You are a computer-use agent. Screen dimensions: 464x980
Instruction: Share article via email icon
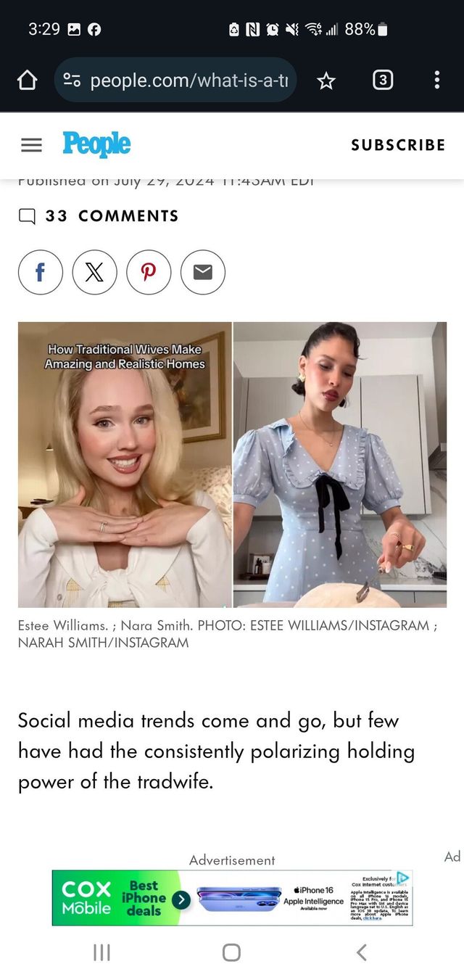click(x=203, y=272)
